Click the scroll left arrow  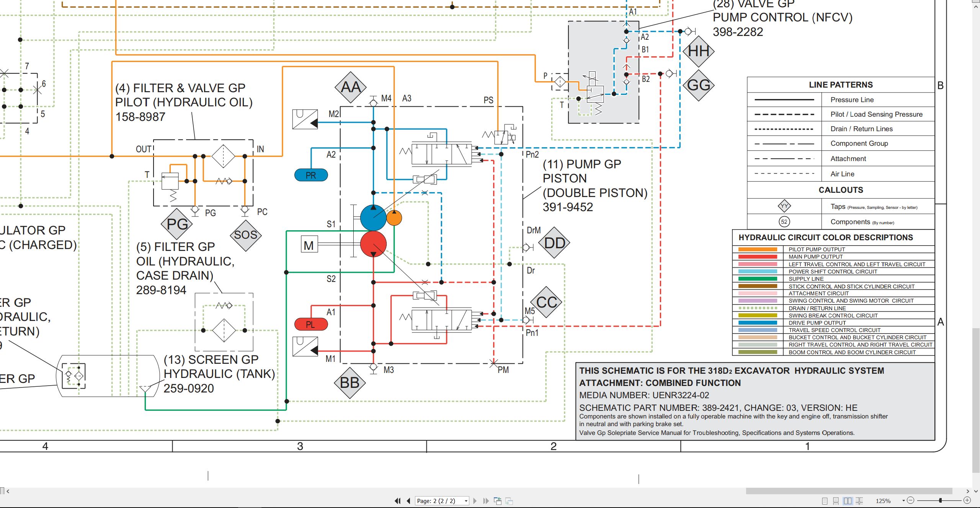click(x=8, y=491)
